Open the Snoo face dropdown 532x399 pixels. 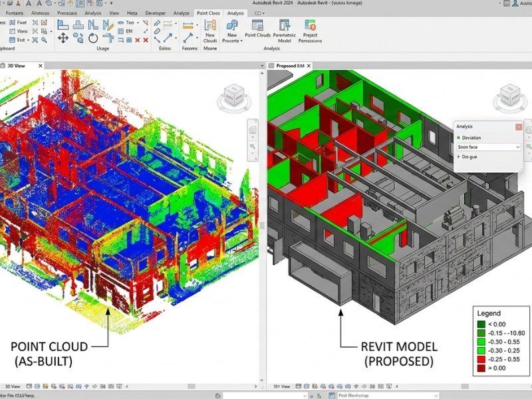click(488, 147)
